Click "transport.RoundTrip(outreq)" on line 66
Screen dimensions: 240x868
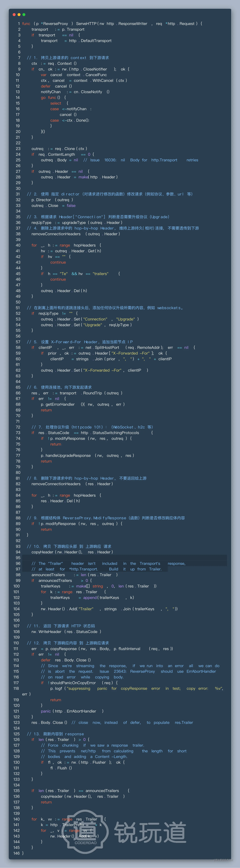coord(91,393)
